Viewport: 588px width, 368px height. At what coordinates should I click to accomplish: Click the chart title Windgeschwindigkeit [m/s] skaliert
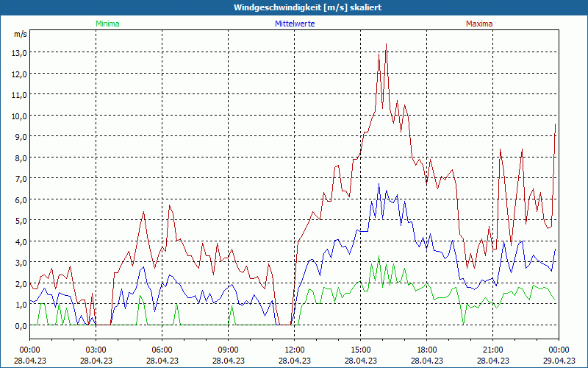click(x=294, y=7)
